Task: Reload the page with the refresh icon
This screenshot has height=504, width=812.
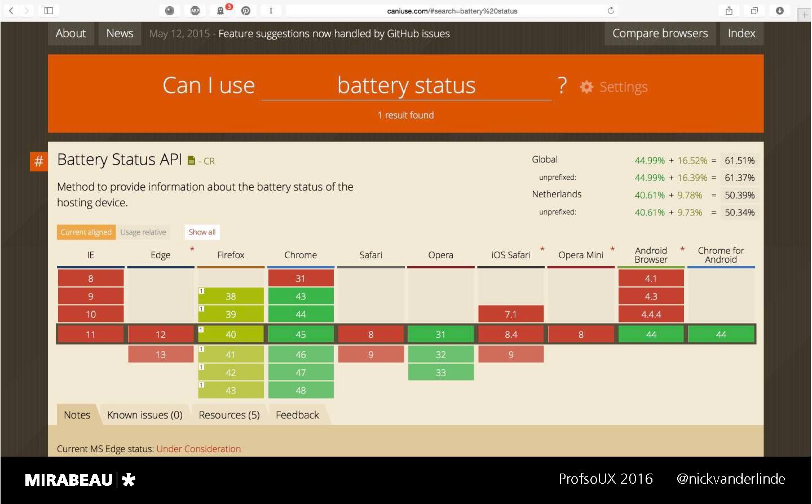Action: click(611, 10)
